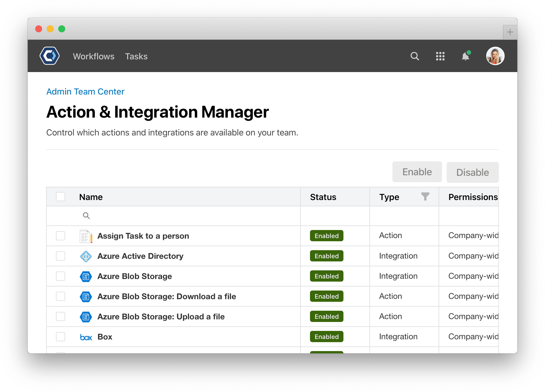545x392 pixels.
Task: Open the Box integration entry
Action: click(105, 337)
